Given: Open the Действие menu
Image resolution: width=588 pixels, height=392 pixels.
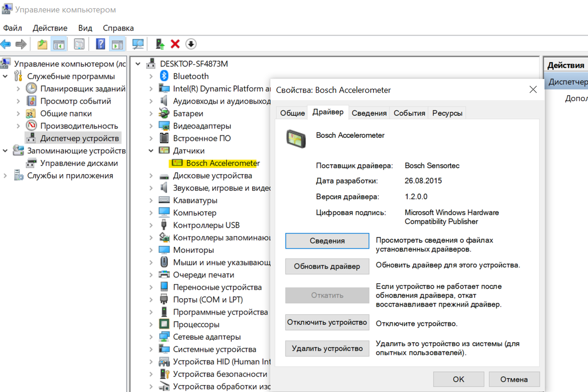Looking at the screenshot, I should 50,28.
